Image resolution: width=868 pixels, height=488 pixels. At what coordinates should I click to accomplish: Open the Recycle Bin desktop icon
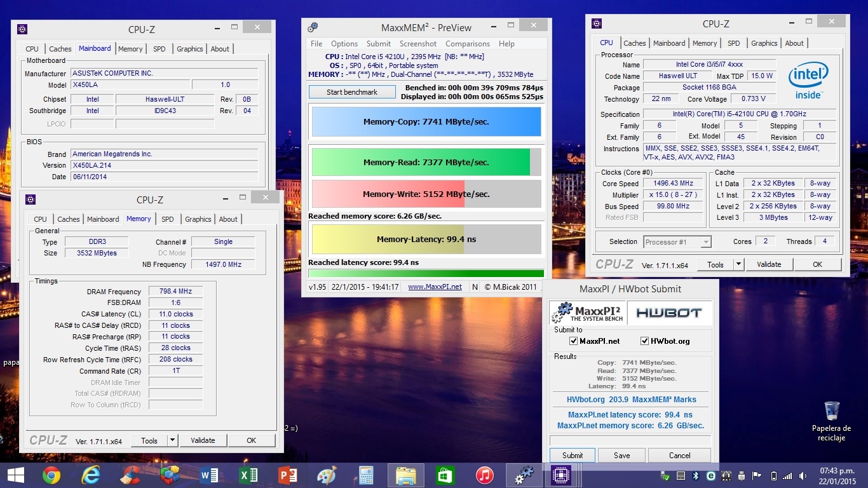(831, 421)
